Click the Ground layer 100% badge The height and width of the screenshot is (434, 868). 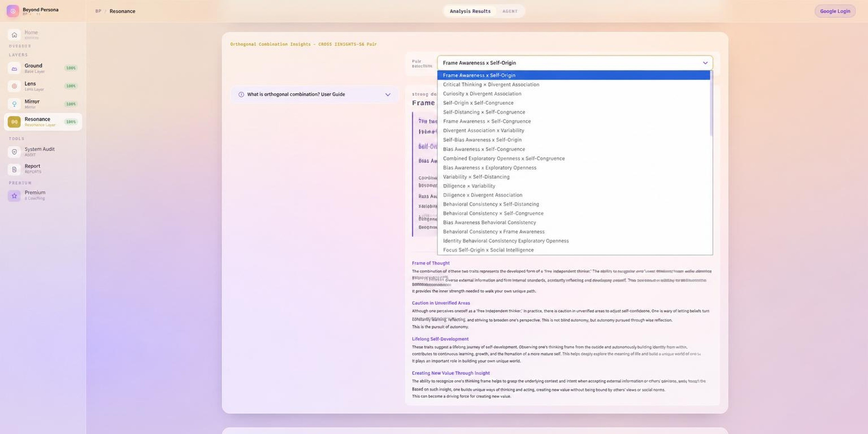tap(71, 68)
